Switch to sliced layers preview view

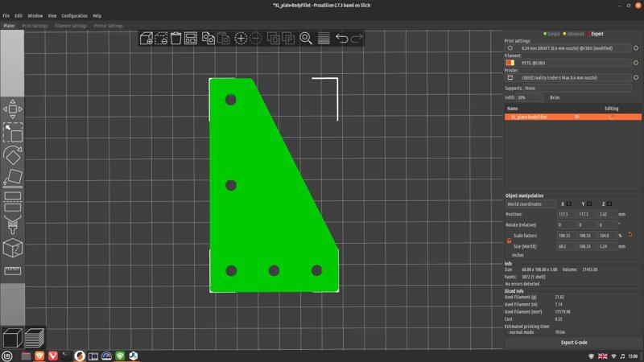35,338
